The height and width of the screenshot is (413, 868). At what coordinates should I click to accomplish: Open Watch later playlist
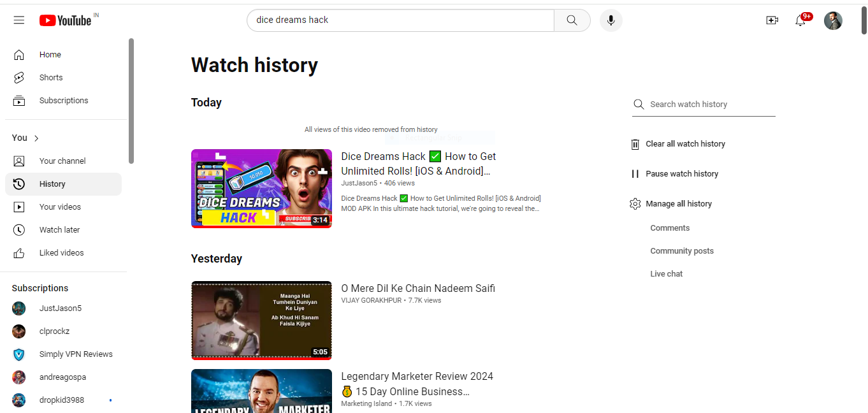pyautogui.click(x=63, y=230)
